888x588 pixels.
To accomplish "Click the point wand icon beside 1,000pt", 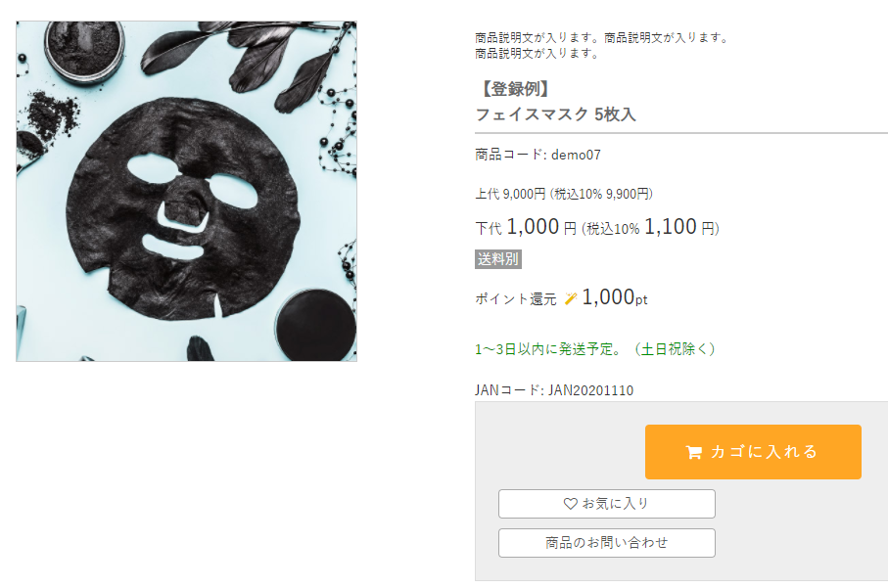I will 570,298.
